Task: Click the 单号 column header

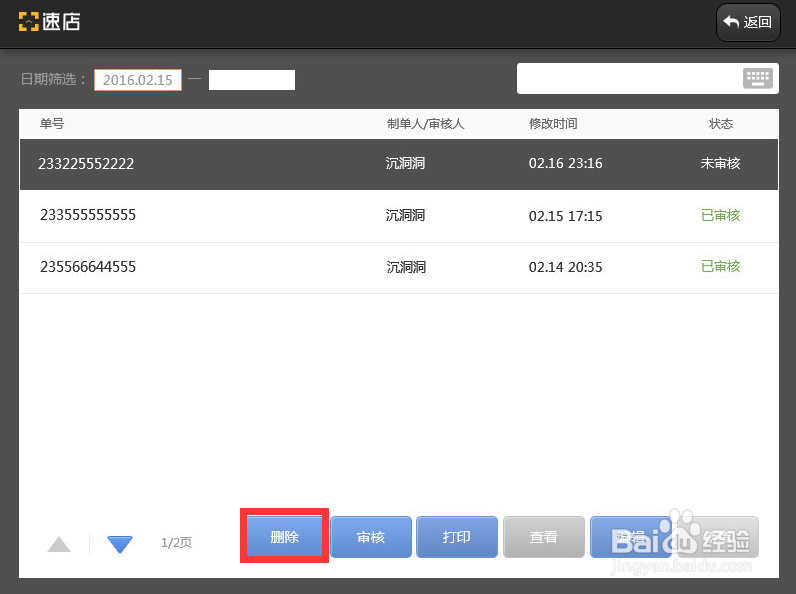Action: pyautogui.click(x=52, y=123)
